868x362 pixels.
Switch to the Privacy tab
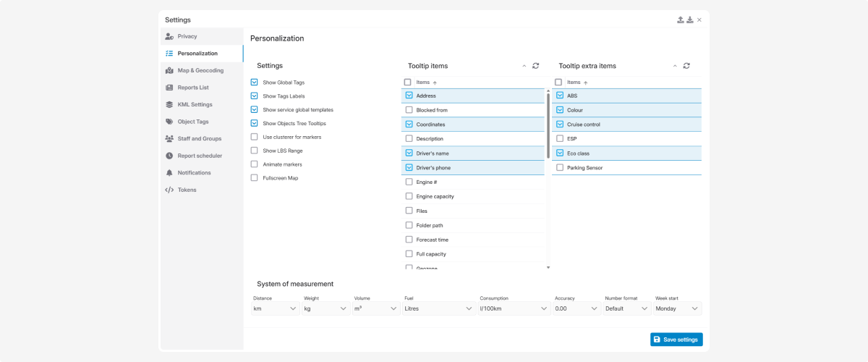(187, 36)
